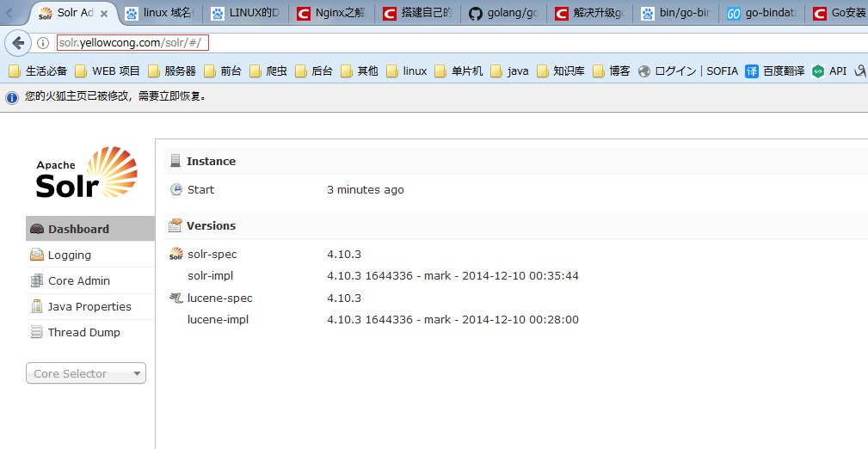Click the browser back arrow button
Screen dimensions: 868x449
(18, 43)
